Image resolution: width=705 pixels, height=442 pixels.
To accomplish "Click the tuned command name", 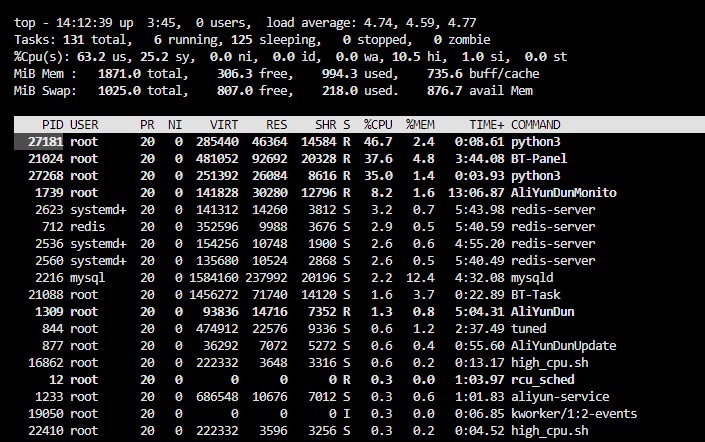I will click(528, 329).
